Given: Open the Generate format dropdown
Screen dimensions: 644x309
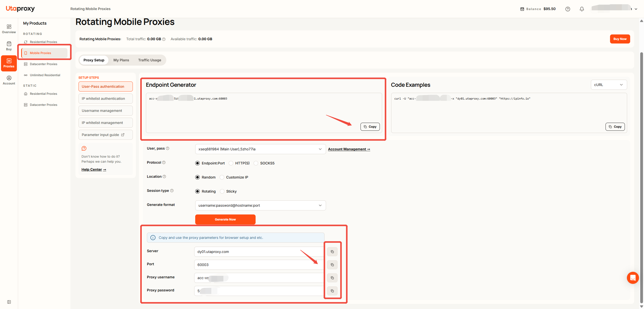Looking at the screenshot, I should tap(260, 205).
